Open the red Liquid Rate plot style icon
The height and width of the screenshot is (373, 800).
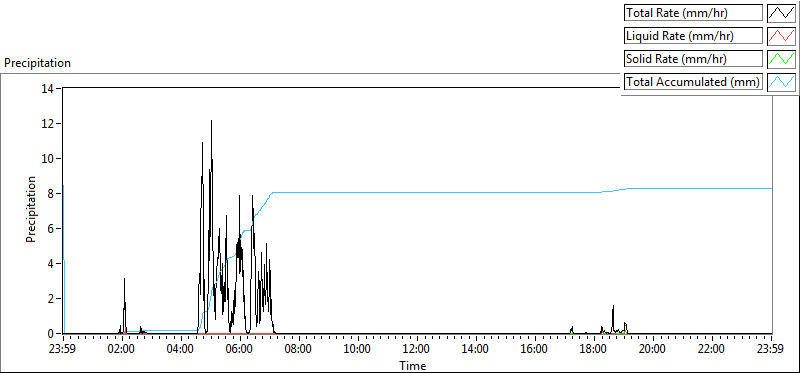coord(781,36)
